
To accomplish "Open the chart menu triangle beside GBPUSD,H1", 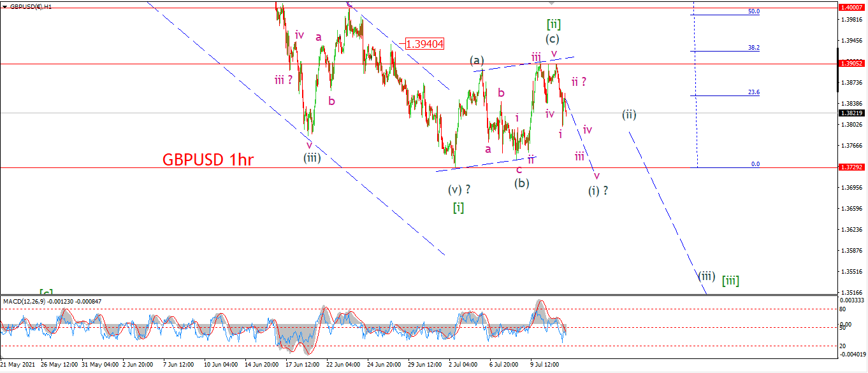I will pyautogui.click(x=4, y=5).
